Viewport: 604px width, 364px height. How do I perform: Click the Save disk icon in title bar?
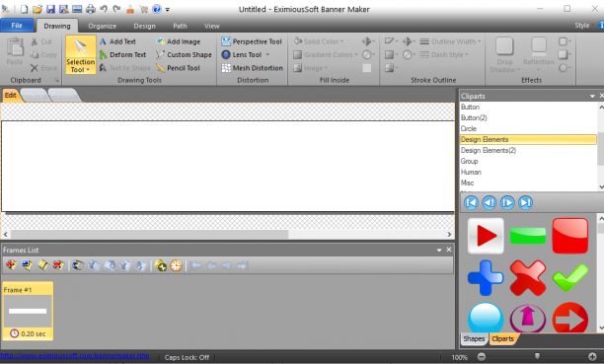pos(50,9)
